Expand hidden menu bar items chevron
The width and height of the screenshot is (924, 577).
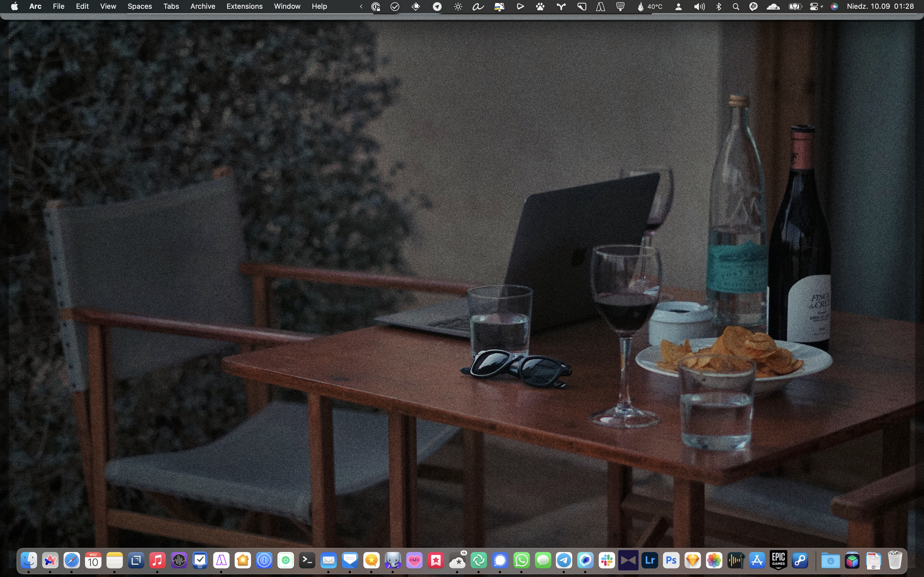[x=361, y=7]
